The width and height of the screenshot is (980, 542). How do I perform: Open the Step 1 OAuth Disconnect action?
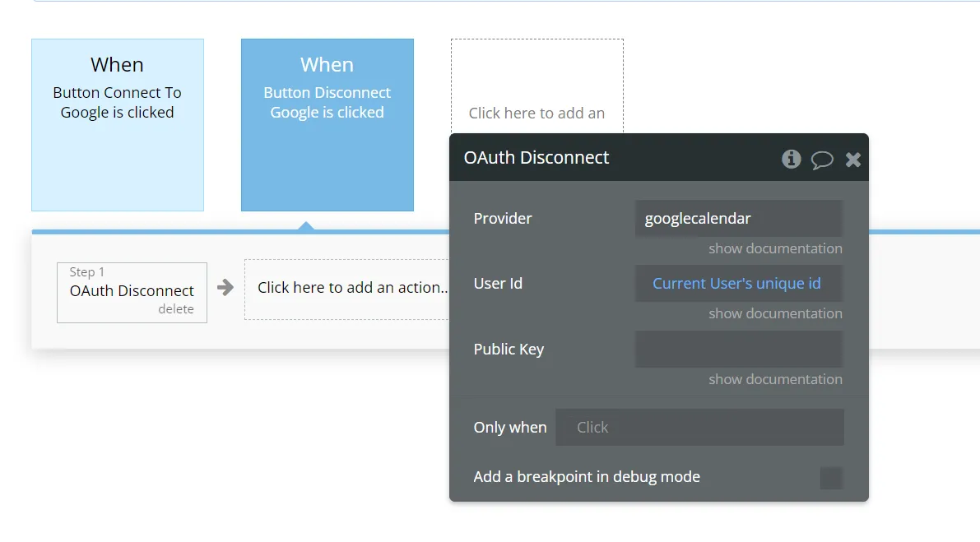pos(132,292)
